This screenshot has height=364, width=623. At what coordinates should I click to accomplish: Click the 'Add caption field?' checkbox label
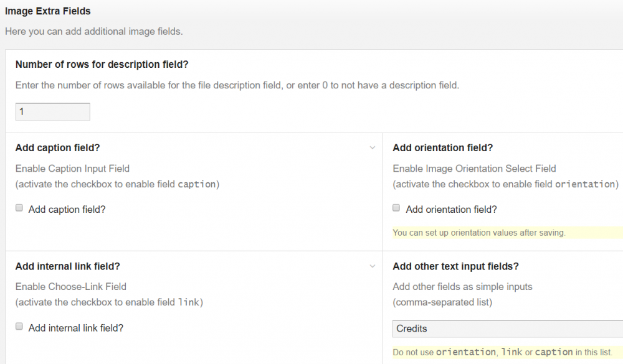[67, 210]
